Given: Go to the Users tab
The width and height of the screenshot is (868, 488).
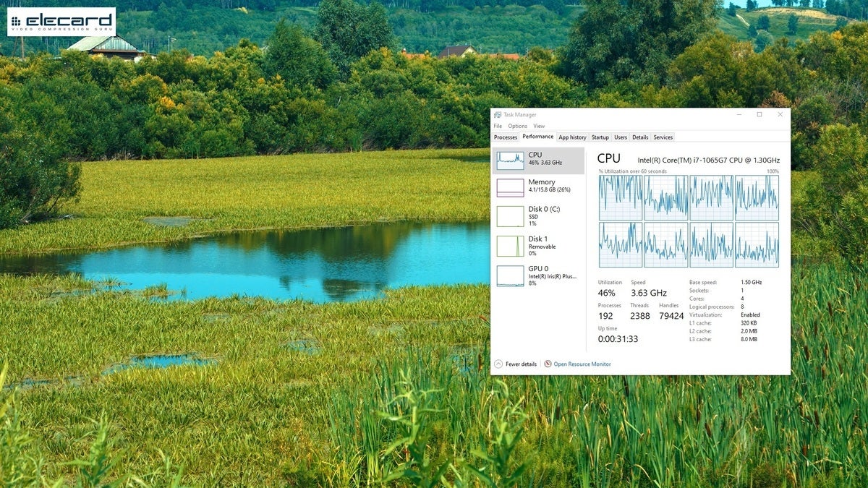Looking at the screenshot, I should (621, 137).
